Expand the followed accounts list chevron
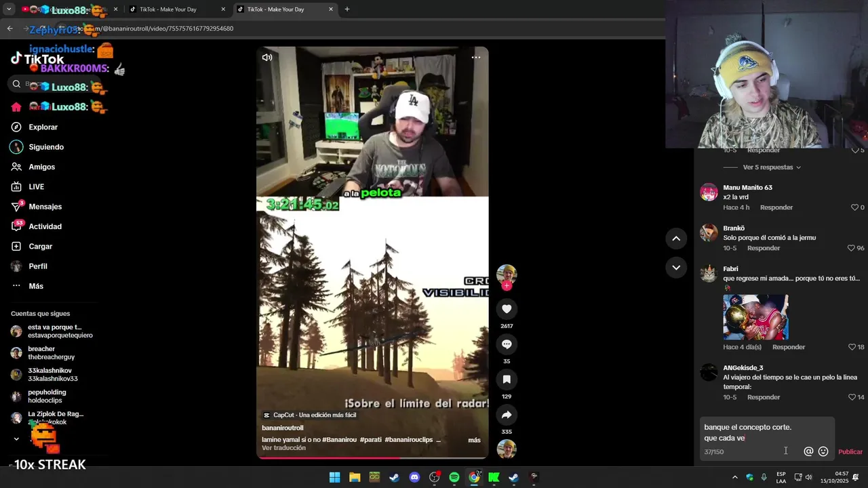Viewport: 868px width, 488px height. click(x=16, y=439)
